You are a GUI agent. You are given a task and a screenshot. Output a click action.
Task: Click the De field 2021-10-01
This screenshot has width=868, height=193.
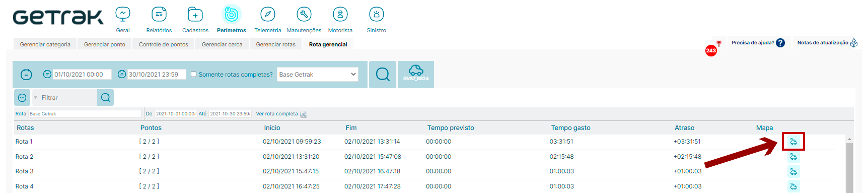point(175,114)
